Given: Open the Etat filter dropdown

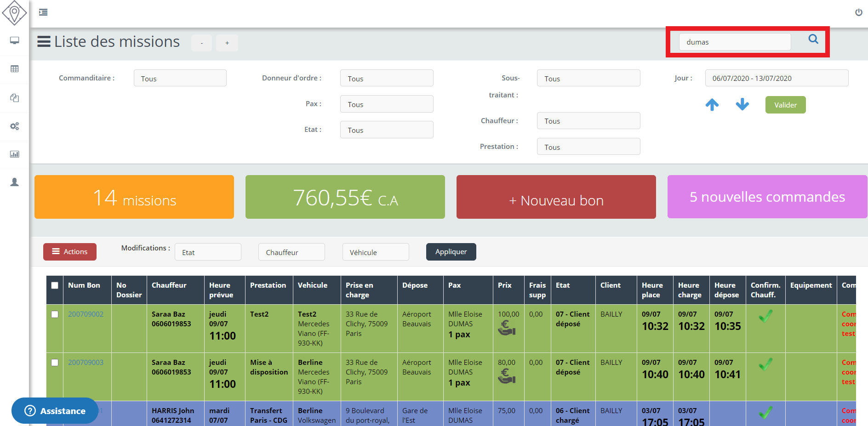Looking at the screenshot, I should [386, 130].
